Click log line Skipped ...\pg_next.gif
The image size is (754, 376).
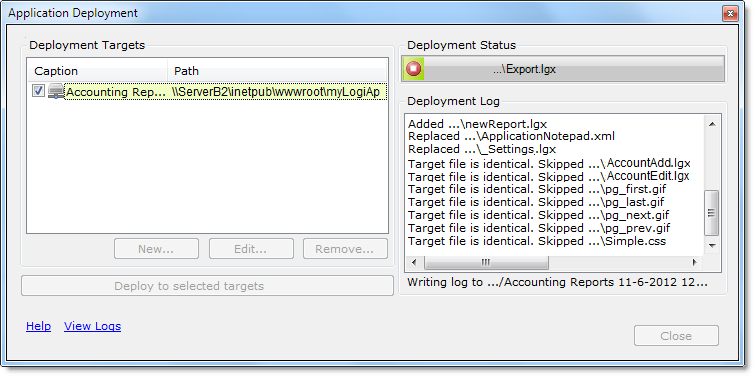pos(538,215)
